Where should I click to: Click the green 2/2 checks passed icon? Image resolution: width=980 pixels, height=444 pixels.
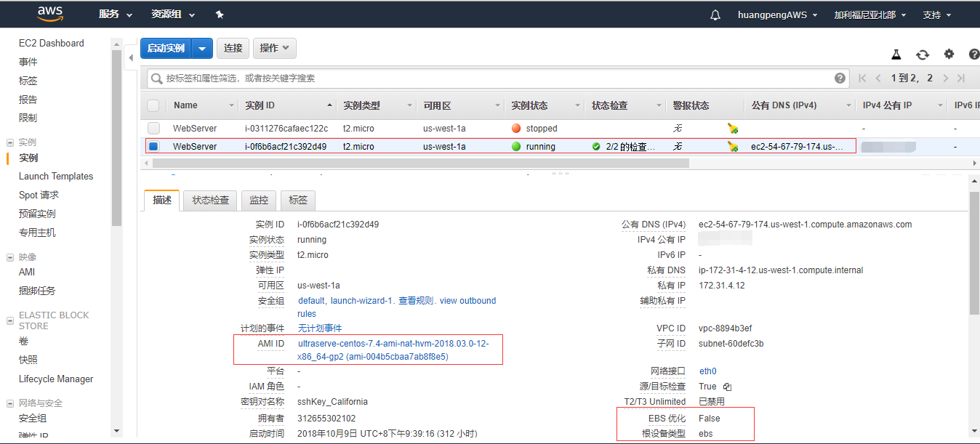coord(596,147)
